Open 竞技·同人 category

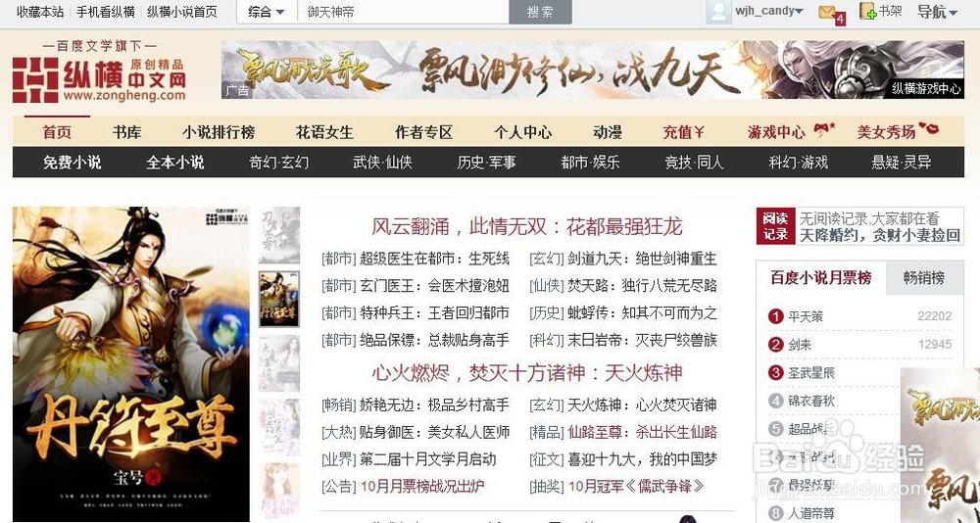694,163
